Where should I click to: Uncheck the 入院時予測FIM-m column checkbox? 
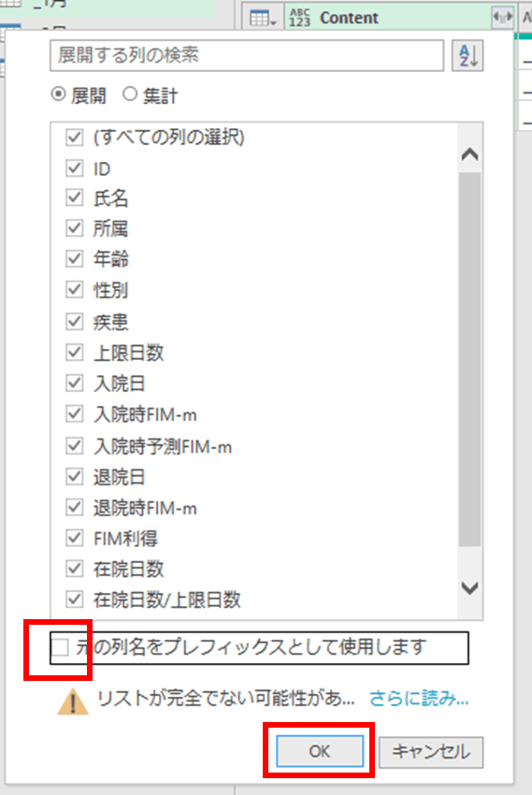[x=75, y=446]
